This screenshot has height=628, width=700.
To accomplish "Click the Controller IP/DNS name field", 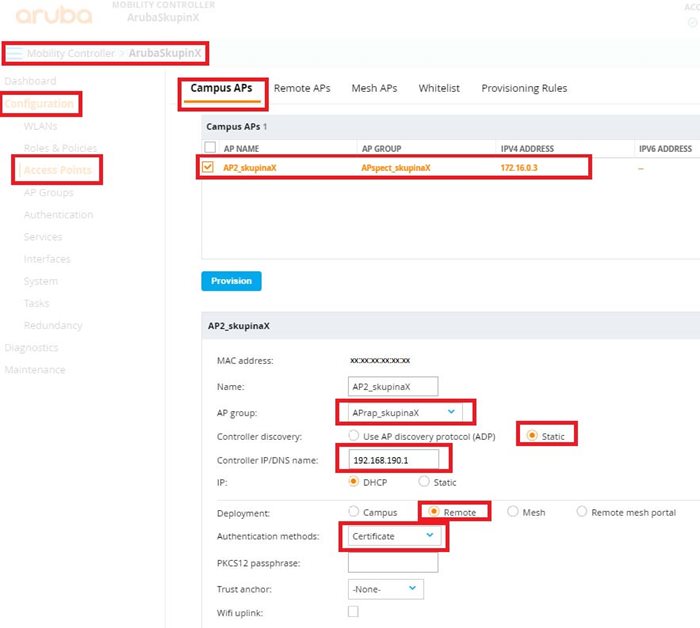I will (393, 460).
